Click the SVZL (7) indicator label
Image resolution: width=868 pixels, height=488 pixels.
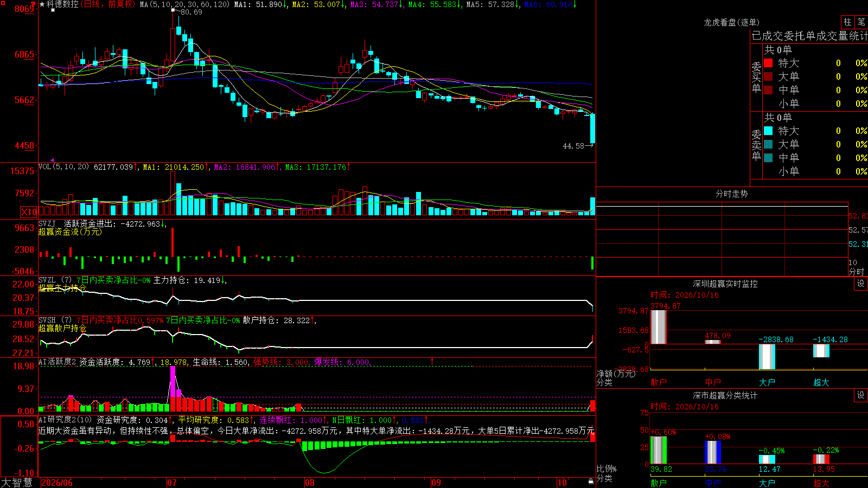click(x=55, y=280)
